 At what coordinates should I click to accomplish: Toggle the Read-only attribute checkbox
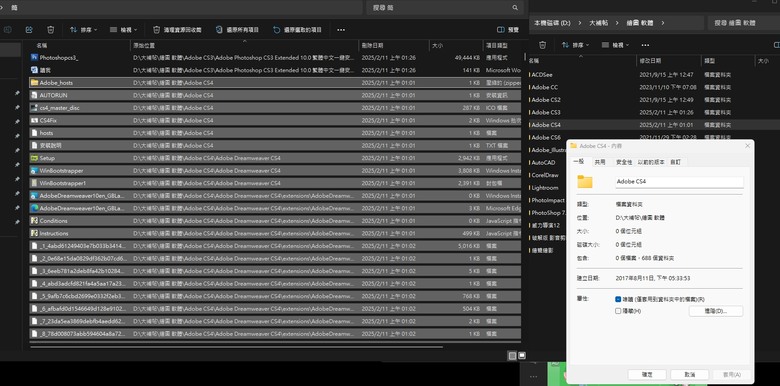618,299
